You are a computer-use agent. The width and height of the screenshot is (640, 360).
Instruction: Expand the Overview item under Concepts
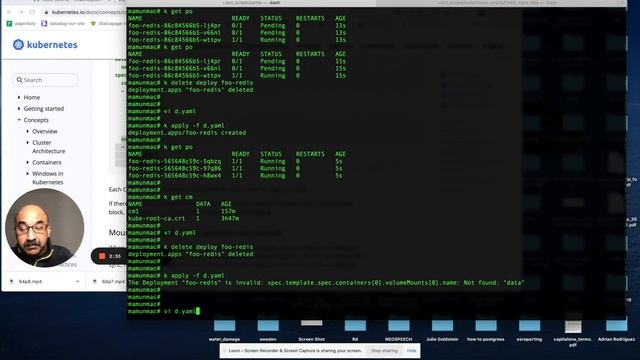27,131
